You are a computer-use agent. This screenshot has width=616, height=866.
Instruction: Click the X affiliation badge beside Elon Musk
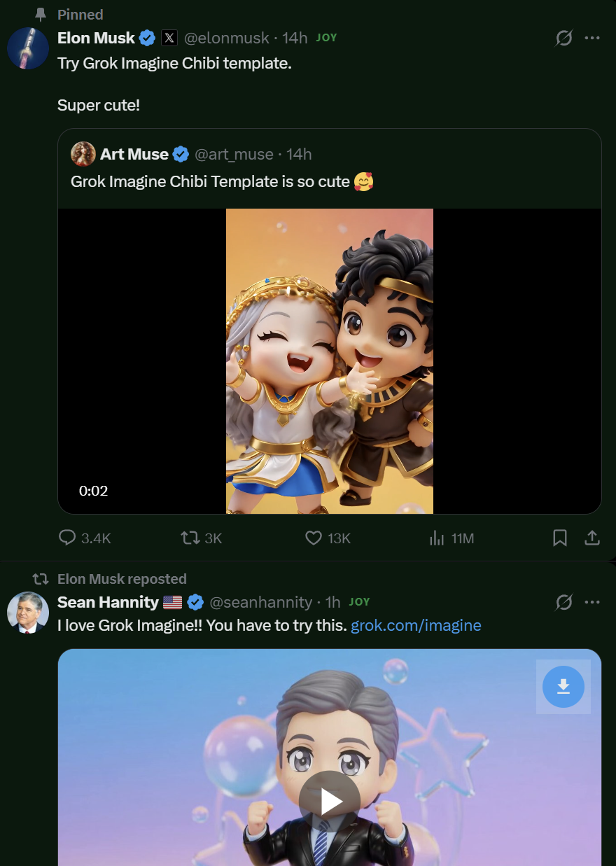[169, 38]
